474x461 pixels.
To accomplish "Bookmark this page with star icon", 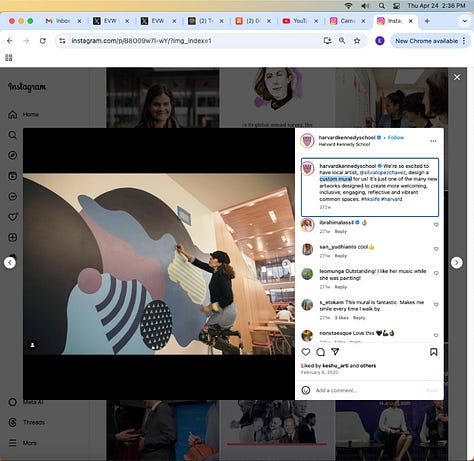I will (x=357, y=41).
